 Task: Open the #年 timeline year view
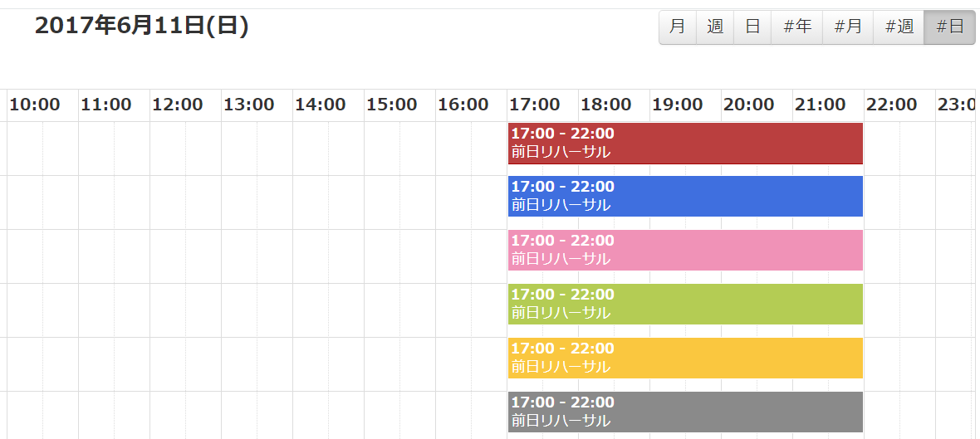coord(796,27)
